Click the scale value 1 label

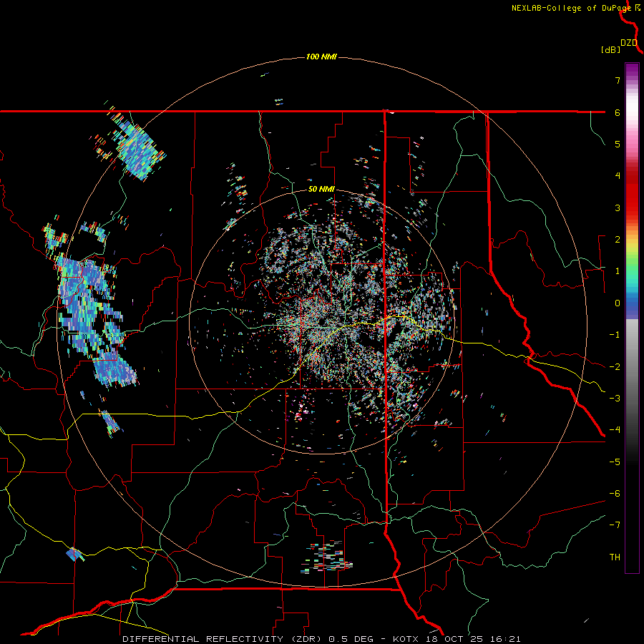pos(618,271)
